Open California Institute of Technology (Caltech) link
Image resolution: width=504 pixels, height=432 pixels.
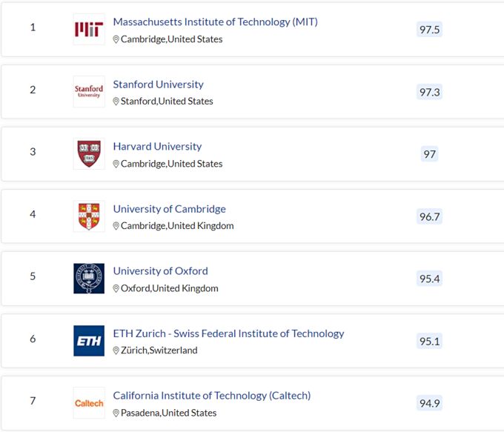tap(211, 396)
